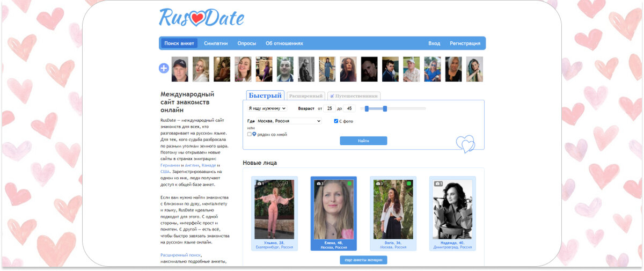Click the Вход link
The width and height of the screenshot is (644, 271).
click(434, 43)
